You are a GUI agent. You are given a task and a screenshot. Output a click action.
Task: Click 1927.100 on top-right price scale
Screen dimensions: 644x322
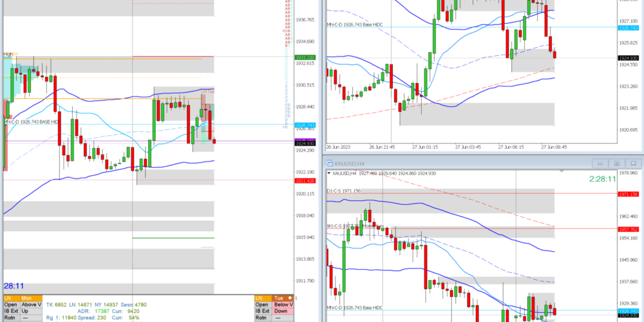[629, 21]
